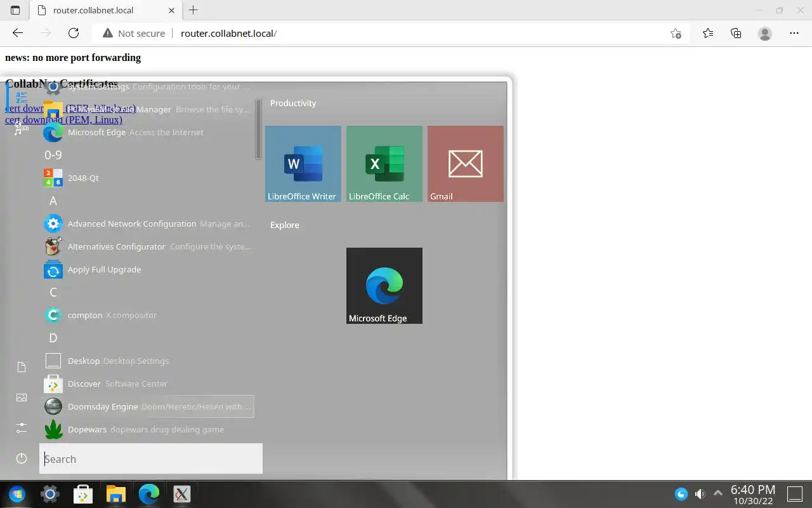The width and height of the screenshot is (812, 508).
Task: Expand hidden system tray icons
Action: pos(718,493)
